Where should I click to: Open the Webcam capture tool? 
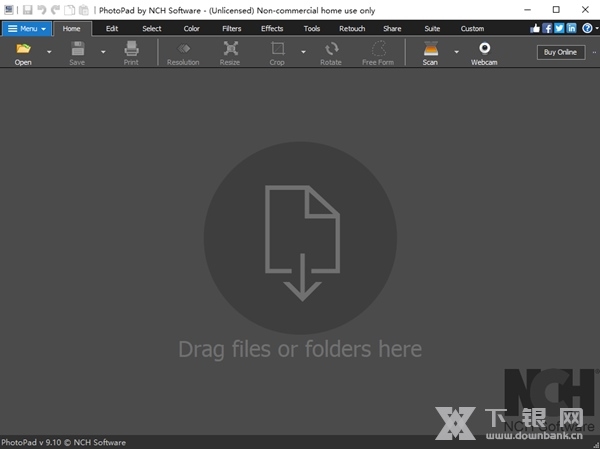click(484, 53)
